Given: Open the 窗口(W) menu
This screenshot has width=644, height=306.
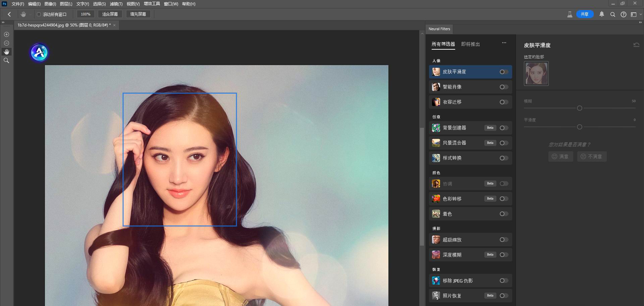Looking at the screenshot, I should pos(171,4).
